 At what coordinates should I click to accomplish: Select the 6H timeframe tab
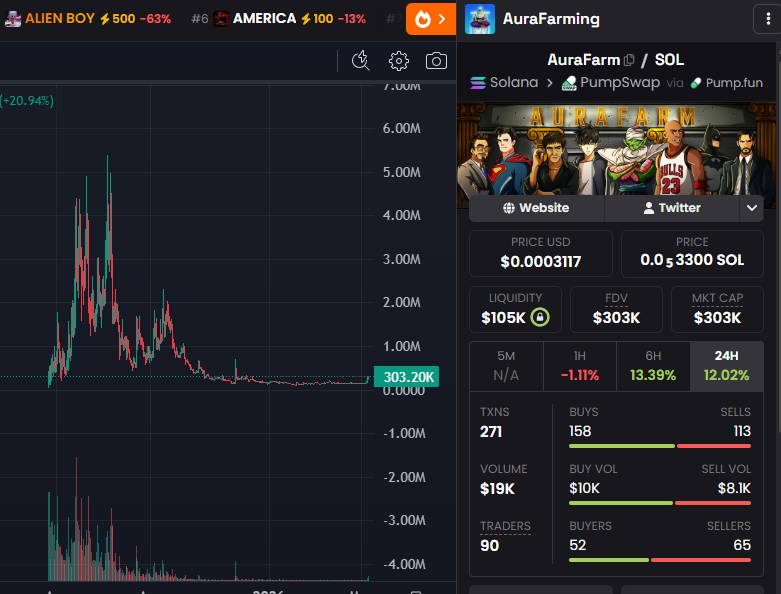click(653, 366)
